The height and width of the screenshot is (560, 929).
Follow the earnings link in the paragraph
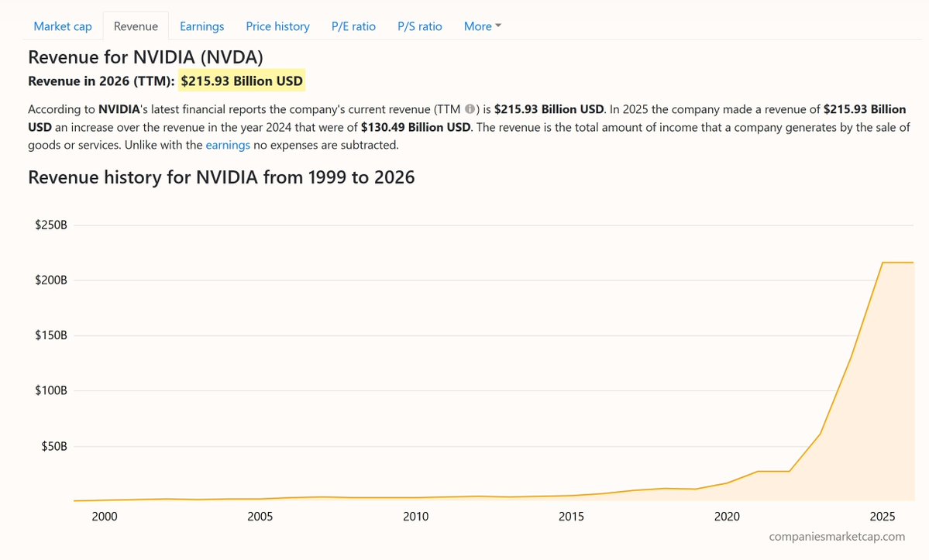(228, 145)
